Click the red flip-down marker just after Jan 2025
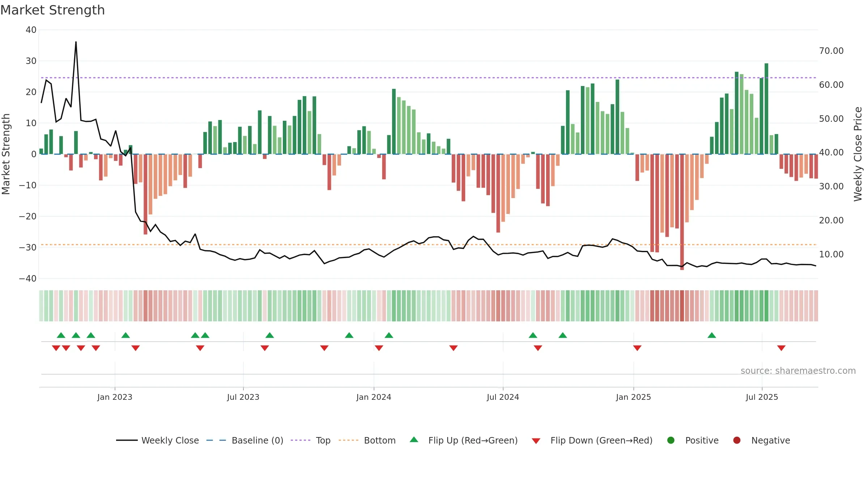Screen dimensions: 868x488 pos(637,348)
